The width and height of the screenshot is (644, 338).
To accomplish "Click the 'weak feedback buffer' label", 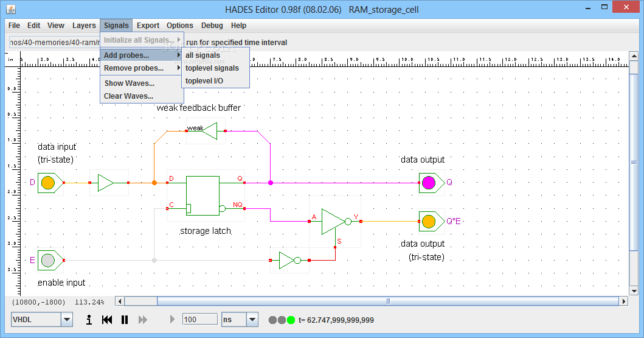I will [x=199, y=108].
